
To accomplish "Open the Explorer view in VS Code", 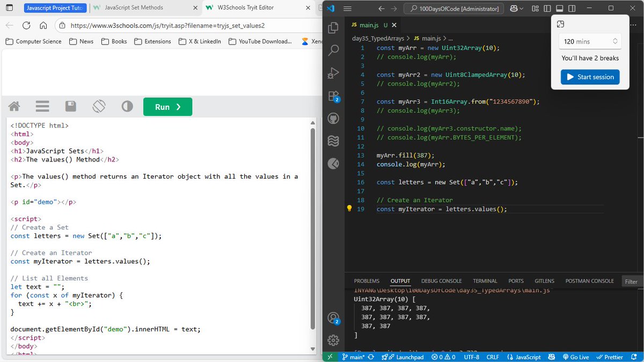I will (333, 27).
